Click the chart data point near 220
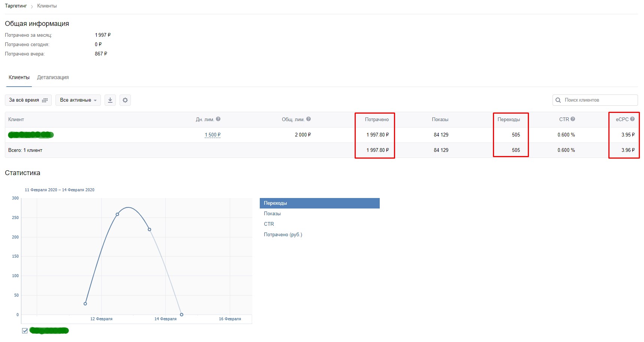644x342 pixels. pos(150,229)
